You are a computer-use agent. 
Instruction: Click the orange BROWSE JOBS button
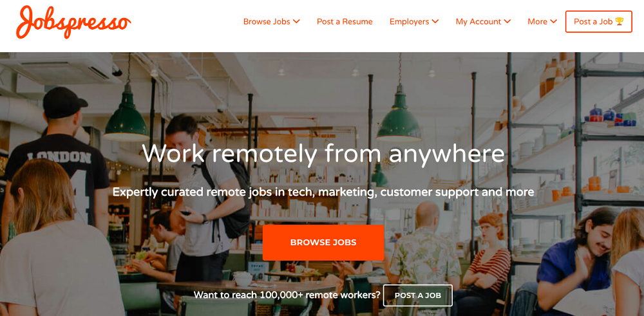click(x=323, y=243)
